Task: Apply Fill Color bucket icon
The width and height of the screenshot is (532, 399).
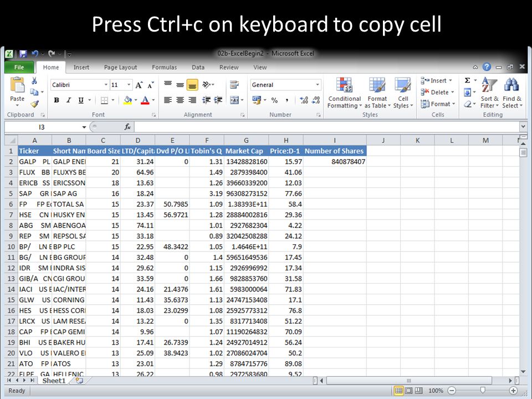Action: tap(128, 100)
